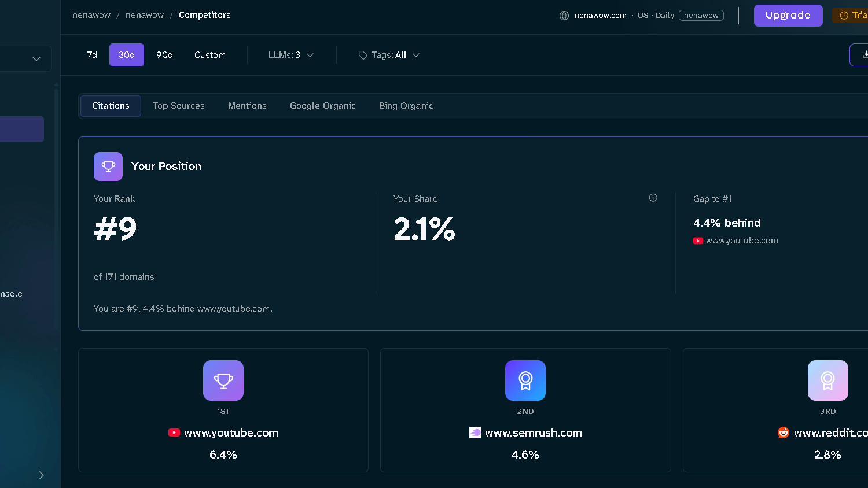Click the '4.4% behind' text
This screenshot has height=488, width=868.
point(727,223)
